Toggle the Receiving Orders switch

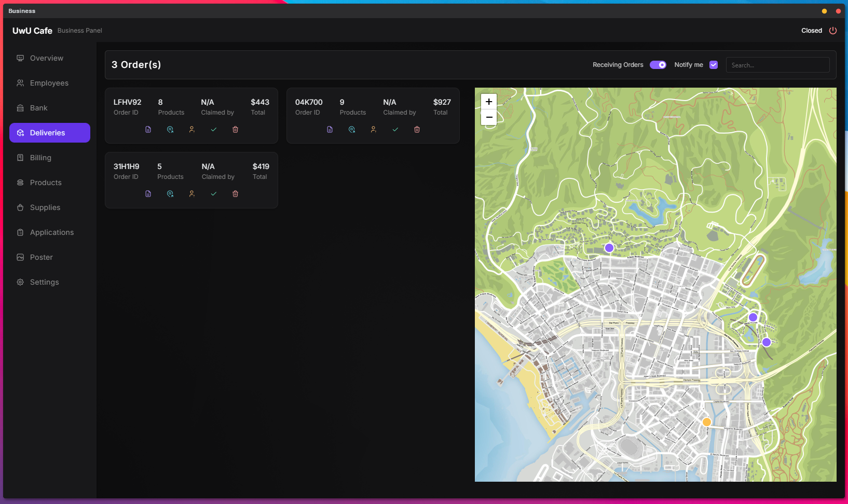point(658,65)
